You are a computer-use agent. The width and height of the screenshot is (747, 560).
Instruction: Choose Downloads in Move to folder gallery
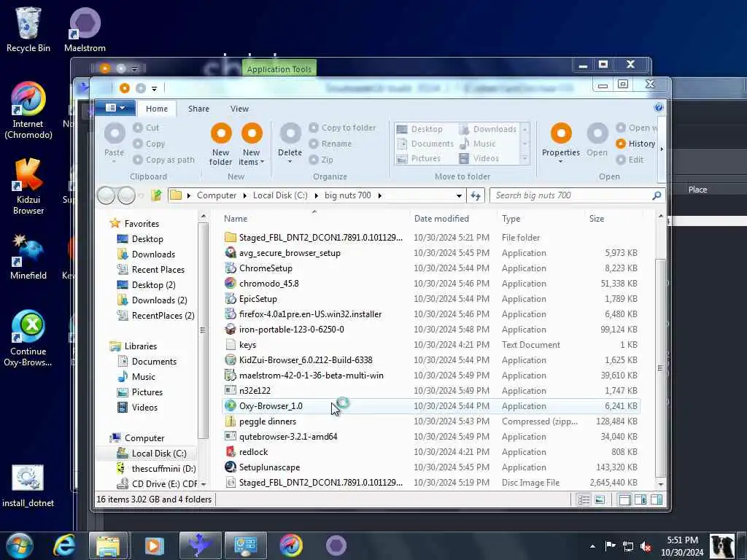pos(488,129)
